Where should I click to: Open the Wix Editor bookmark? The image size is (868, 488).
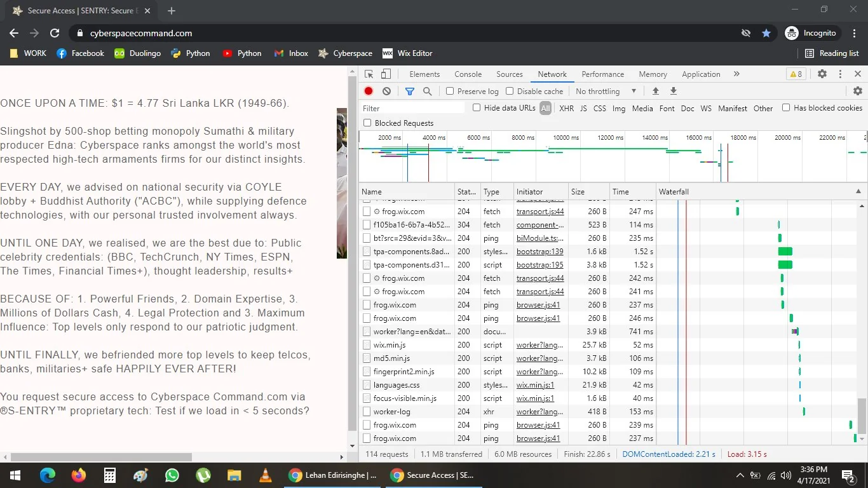(x=407, y=53)
